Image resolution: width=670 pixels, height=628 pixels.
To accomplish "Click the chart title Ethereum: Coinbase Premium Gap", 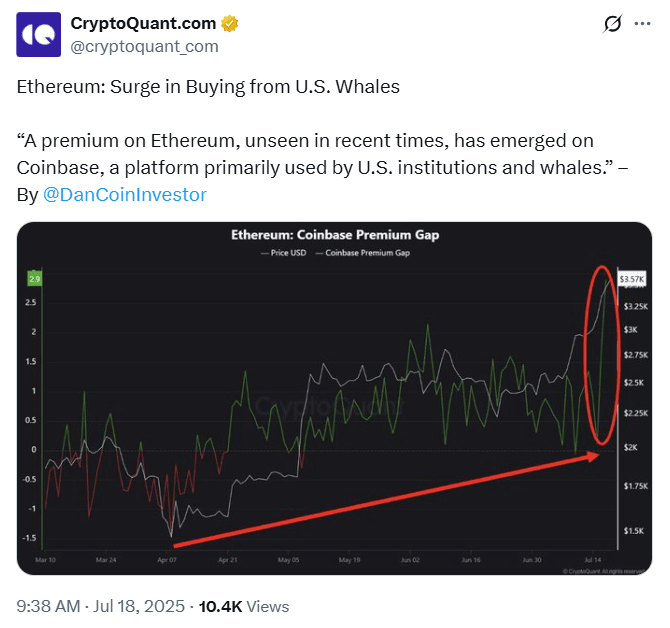I will (x=335, y=235).
